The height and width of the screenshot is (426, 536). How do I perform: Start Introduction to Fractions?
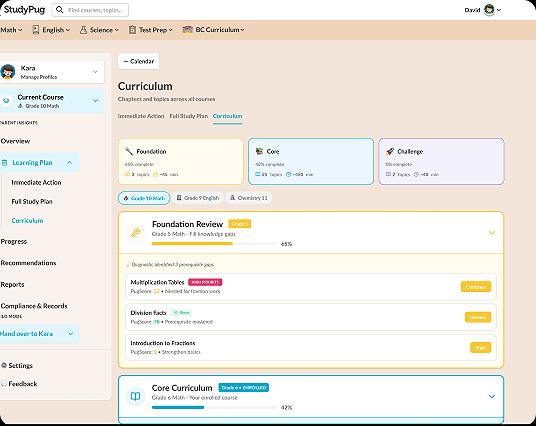480,347
